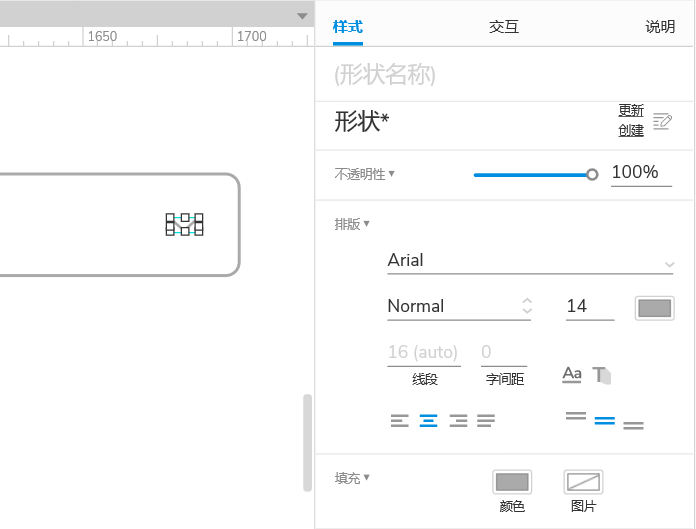Align text center
The width and height of the screenshot is (696, 529).
click(428, 420)
